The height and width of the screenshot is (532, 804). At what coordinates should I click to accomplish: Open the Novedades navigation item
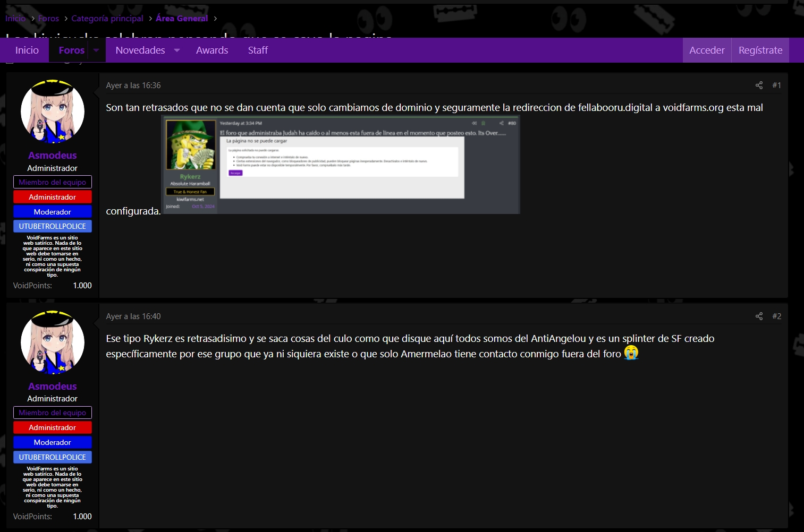(140, 50)
